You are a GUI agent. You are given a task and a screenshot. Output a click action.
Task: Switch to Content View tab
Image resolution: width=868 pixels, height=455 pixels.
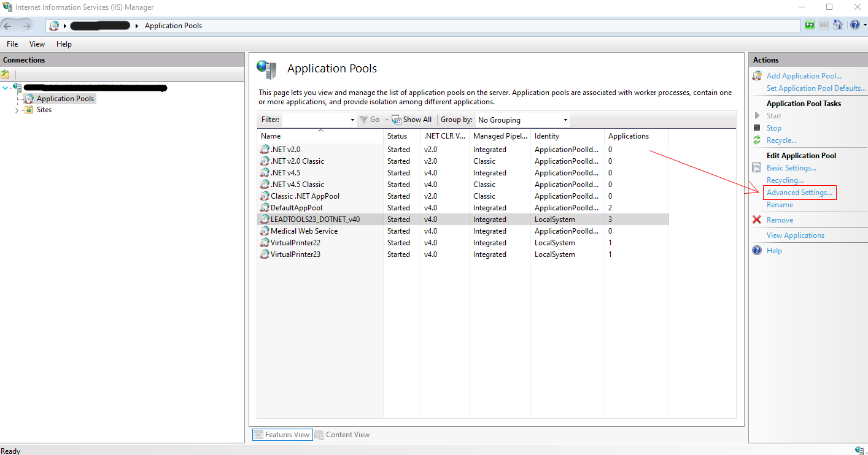(343, 435)
